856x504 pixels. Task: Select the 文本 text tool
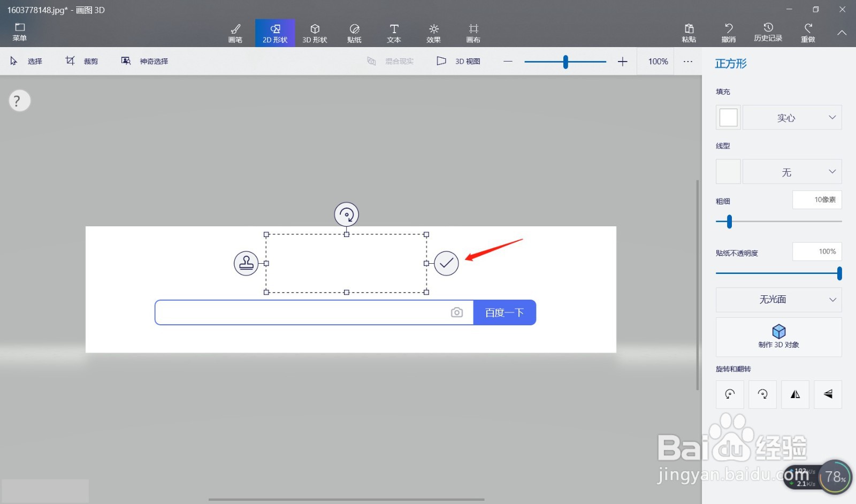point(394,33)
